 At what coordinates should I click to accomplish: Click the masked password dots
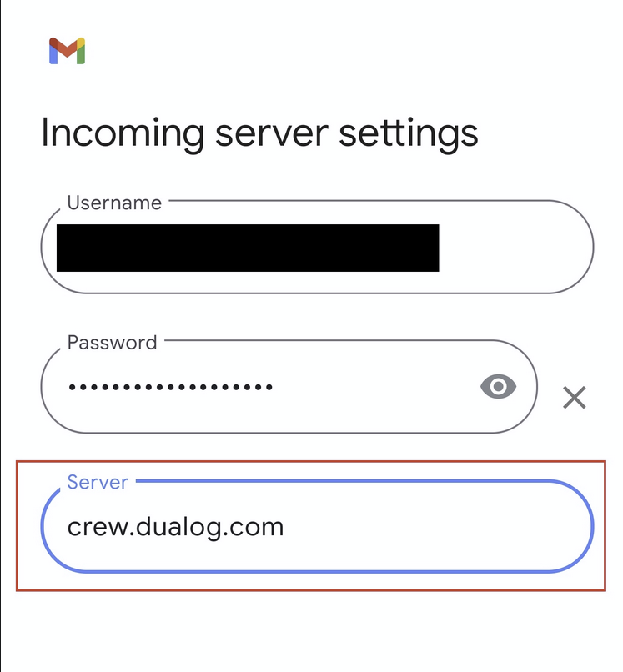tap(171, 387)
